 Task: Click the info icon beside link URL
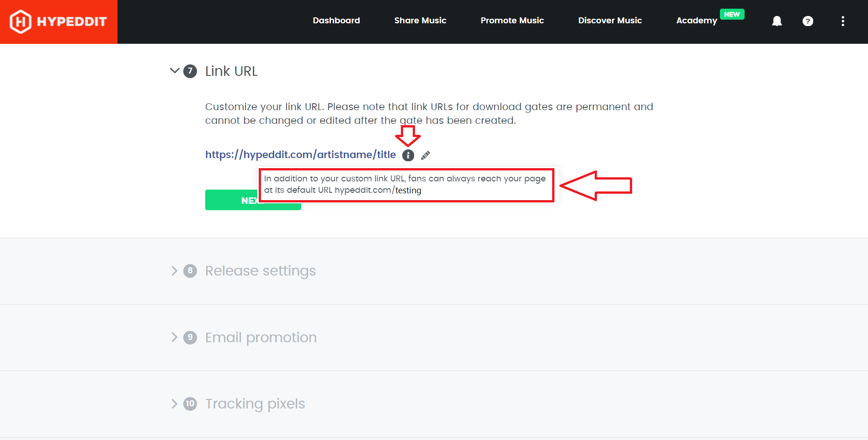(x=408, y=155)
